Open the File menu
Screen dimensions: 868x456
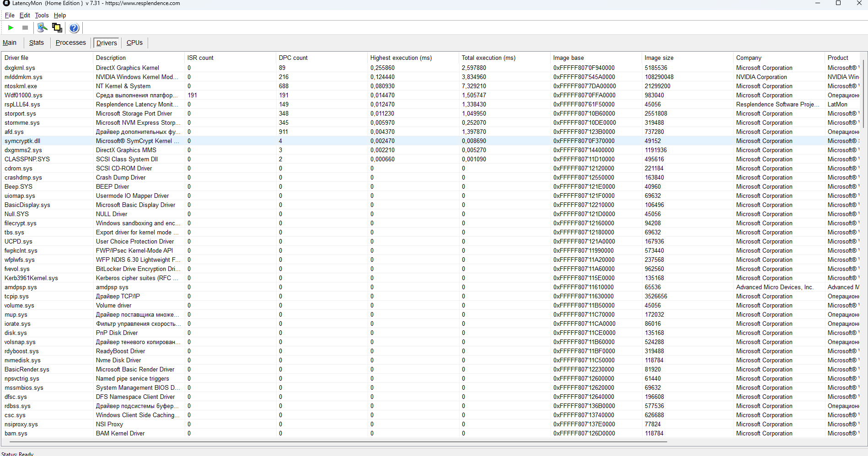(x=10, y=15)
